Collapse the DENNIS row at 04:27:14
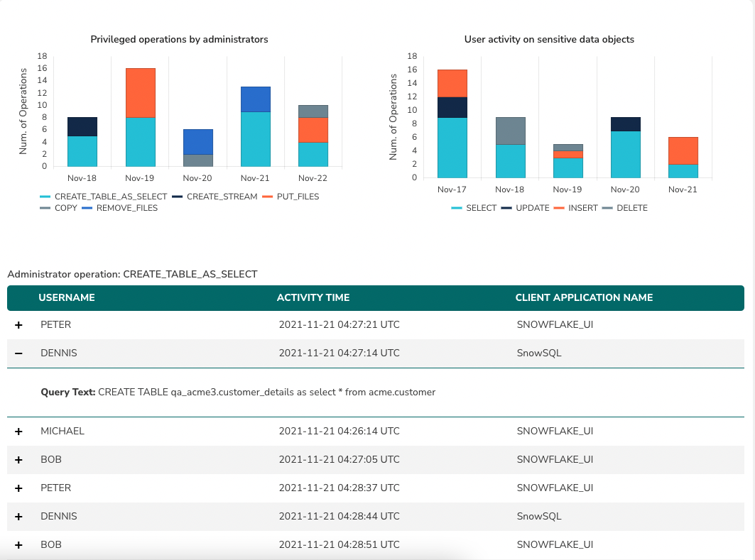The width and height of the screenshot is (755, 560). 18,353
